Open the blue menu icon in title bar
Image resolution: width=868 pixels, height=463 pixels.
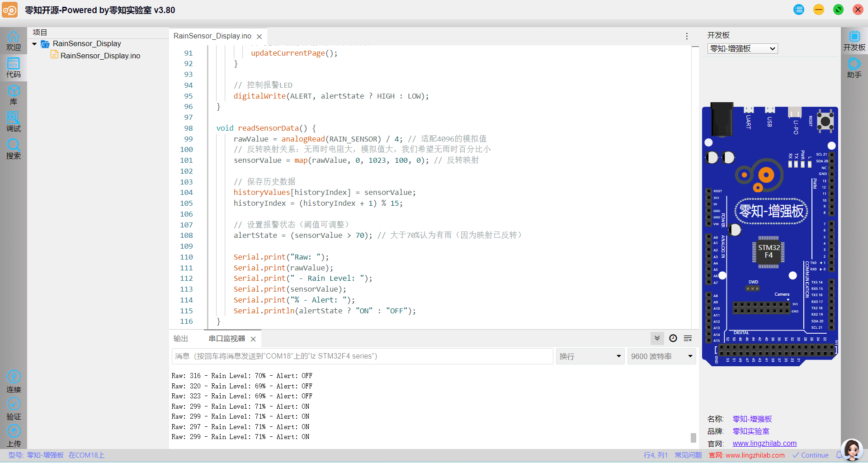click(x=799, y=9)
